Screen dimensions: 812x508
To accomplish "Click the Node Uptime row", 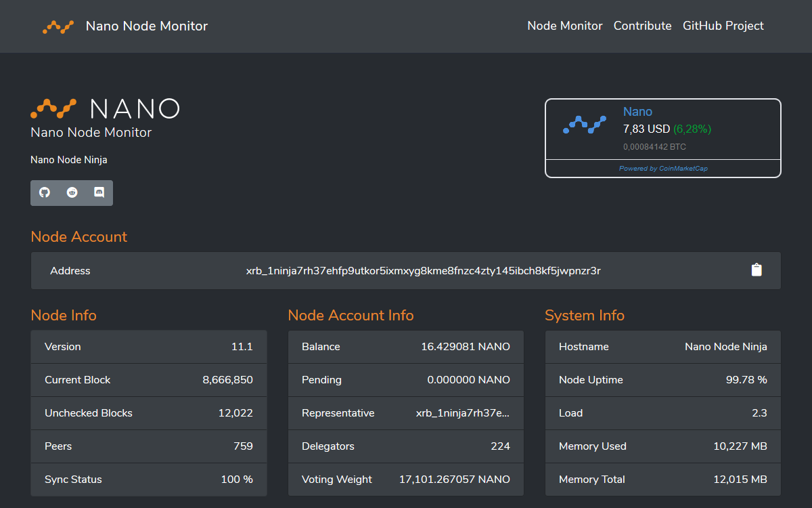I will pos(663,380).
